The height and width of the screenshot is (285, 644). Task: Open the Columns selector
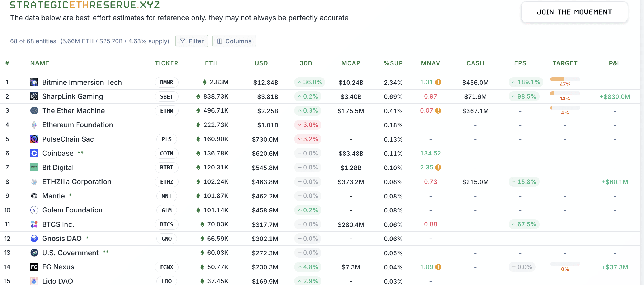234,41
